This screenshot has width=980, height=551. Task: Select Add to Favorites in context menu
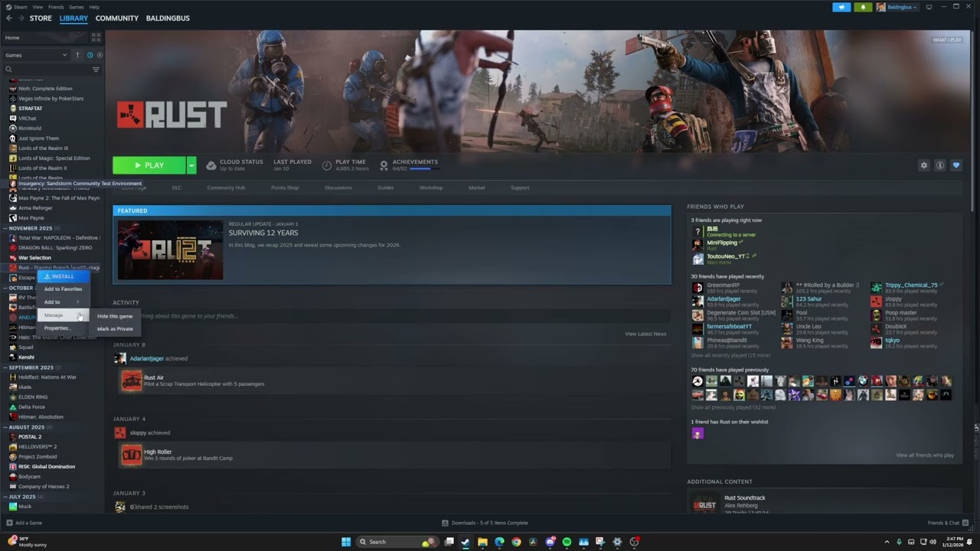tap(63, 289)
